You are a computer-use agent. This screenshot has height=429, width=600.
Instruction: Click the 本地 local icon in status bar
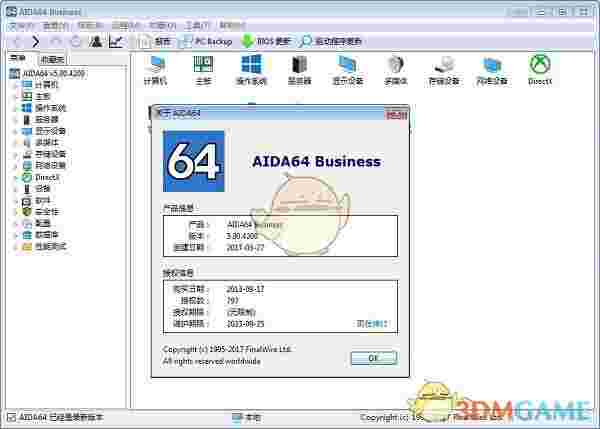[237, 417]
